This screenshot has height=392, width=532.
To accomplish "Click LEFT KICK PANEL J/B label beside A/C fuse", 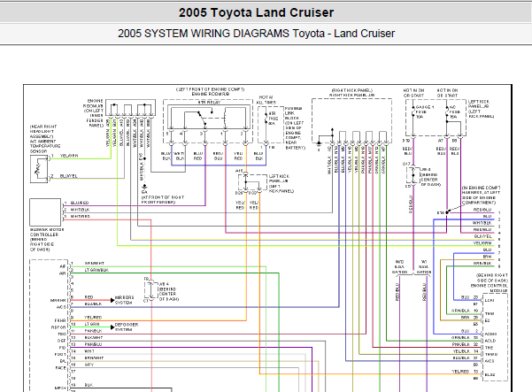I will point(481,109).
